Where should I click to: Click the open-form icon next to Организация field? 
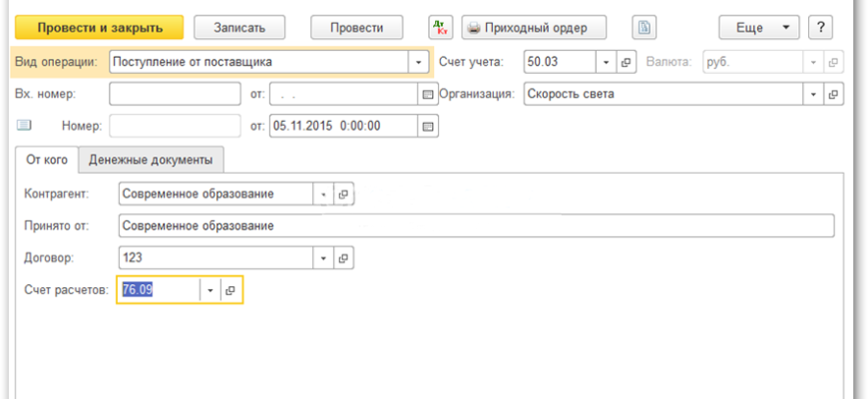click(x=833, y=94)
